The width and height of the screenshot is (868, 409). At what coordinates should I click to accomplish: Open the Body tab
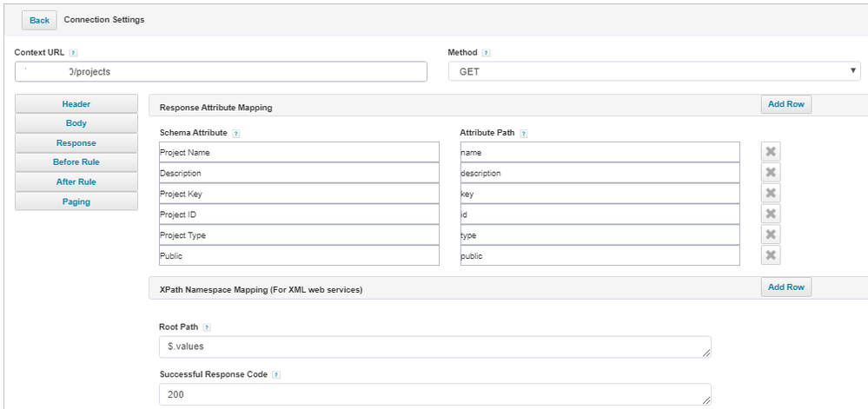(76, 123)
